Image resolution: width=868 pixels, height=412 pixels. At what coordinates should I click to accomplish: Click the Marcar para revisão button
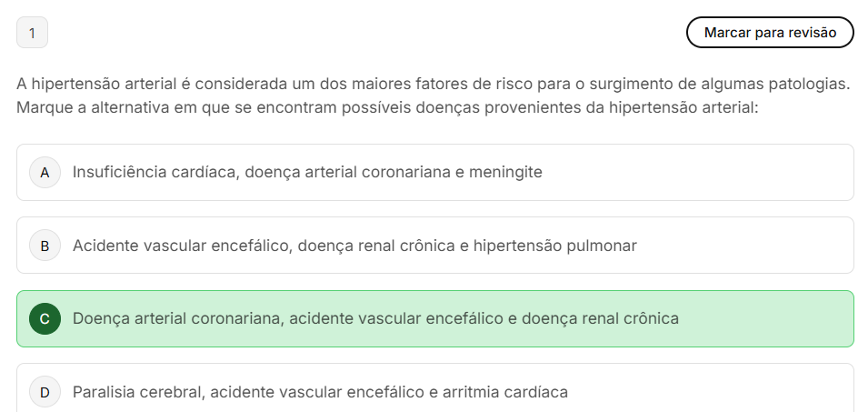coord(770,33)
